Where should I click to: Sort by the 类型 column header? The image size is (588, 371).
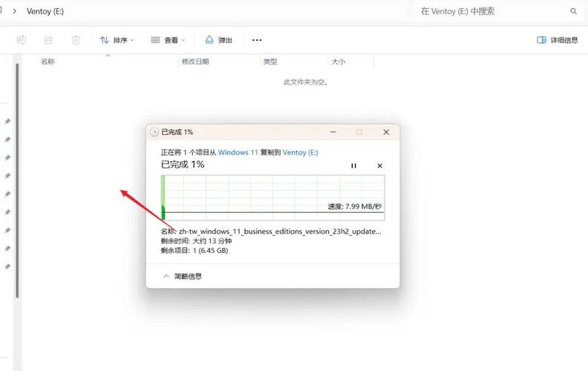pyautogui.click(x=270, y=62)
